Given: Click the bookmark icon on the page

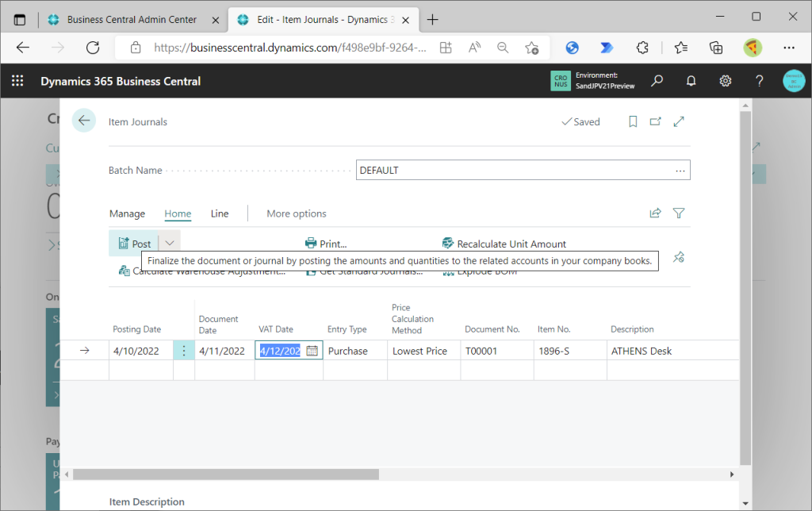Looking at the screenshot, I should point(633,121).
